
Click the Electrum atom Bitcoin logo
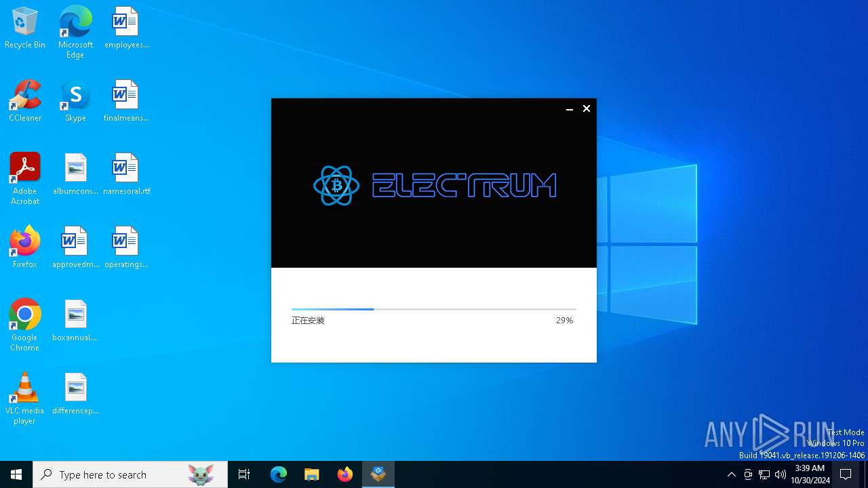tap(336, 186)
